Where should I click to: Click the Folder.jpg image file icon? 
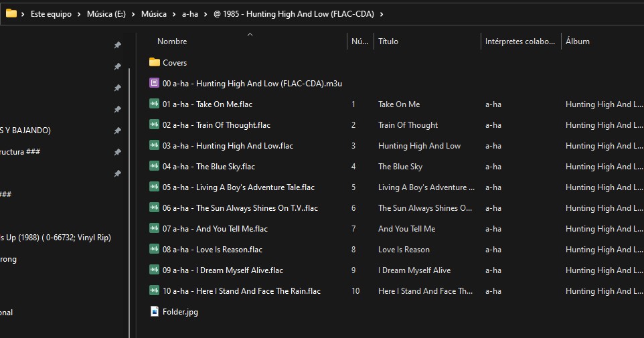[x=154, y=311]
